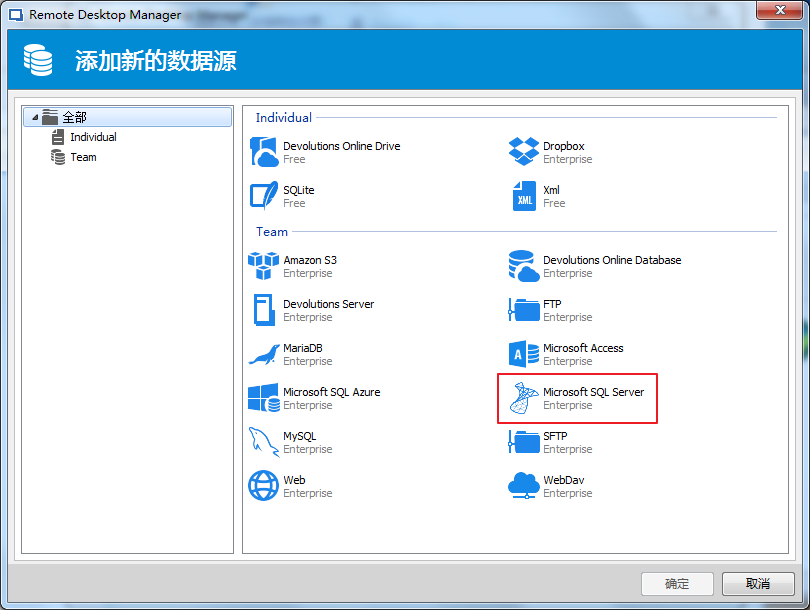Select the Microsoft SQL Server icon

[x=524, y=398]
